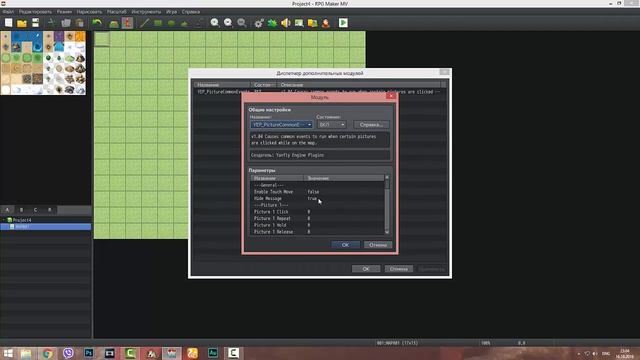Switch to Map editing mode icon
This screenshot has width=640, height=360.
tap(114, 23)
